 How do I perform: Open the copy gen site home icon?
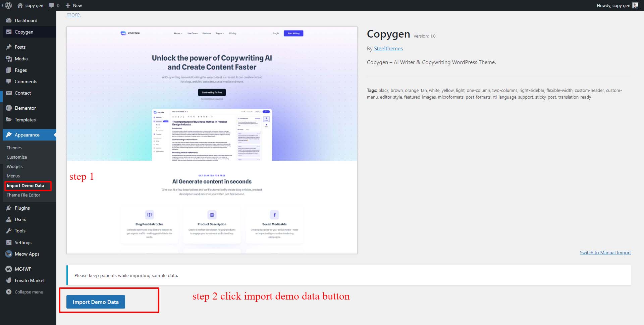pyautogui.click(x=20, y=5)
